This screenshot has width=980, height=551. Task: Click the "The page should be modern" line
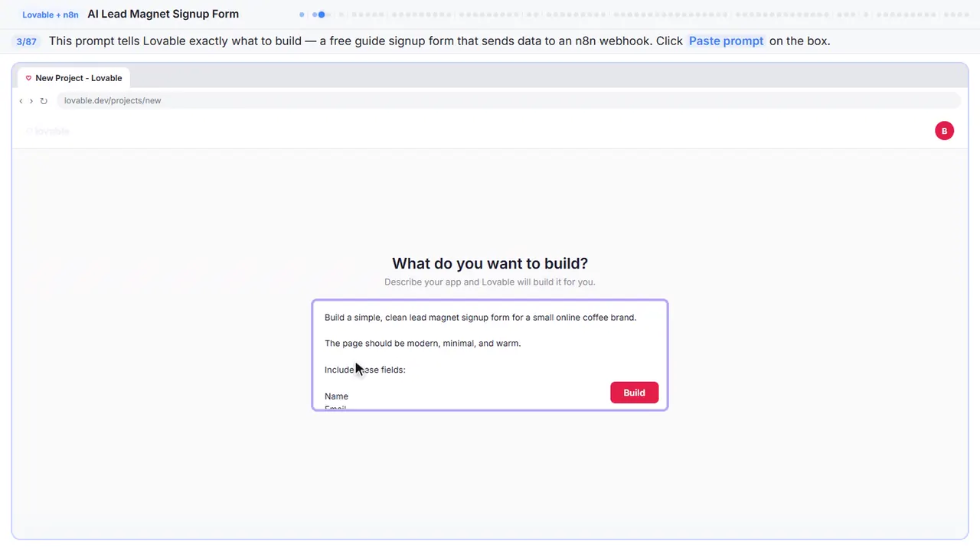423,343
